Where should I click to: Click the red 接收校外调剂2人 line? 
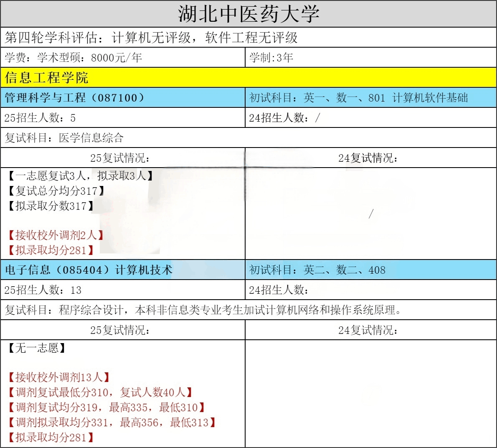[x=56, y=235]
